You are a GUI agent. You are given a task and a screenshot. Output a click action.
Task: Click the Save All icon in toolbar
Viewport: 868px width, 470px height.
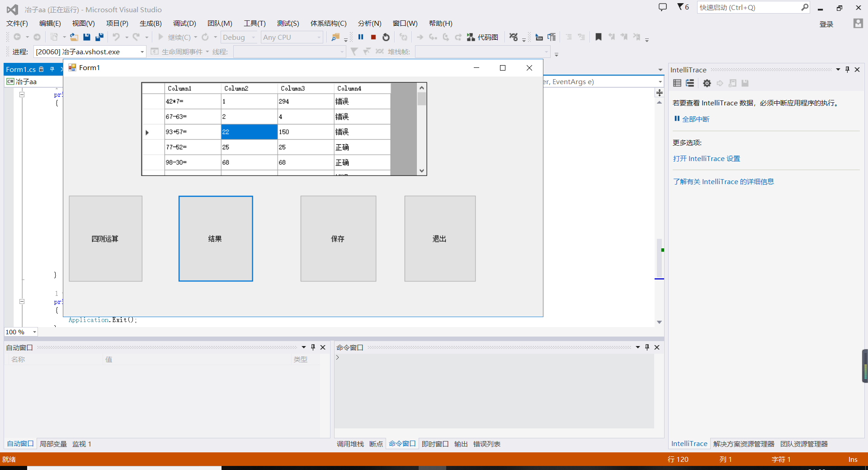click(99, 37)
